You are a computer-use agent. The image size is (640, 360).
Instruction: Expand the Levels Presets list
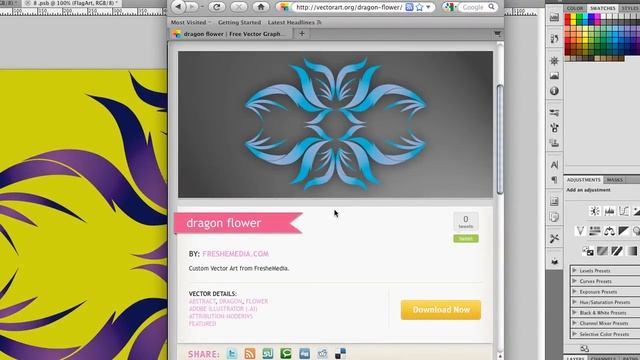575,271
